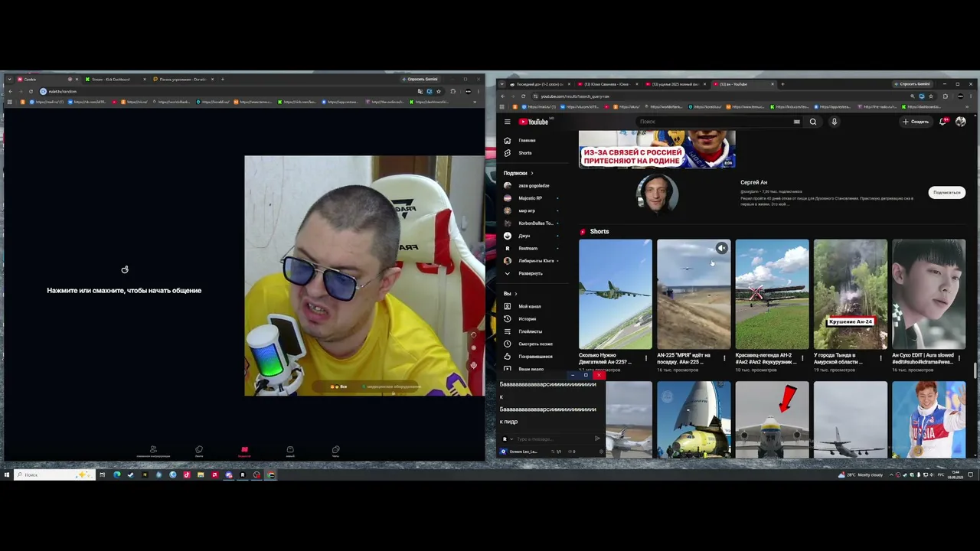Open the tab search dropdown in the YouTube browser

pyautogui.click(x=502, y=84)
